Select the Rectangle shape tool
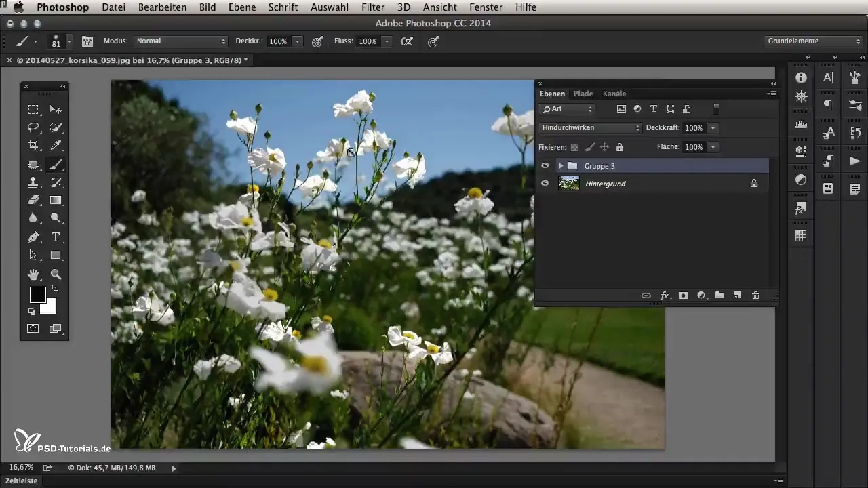The height and width of the screenshot is (488, 868). 56,256
